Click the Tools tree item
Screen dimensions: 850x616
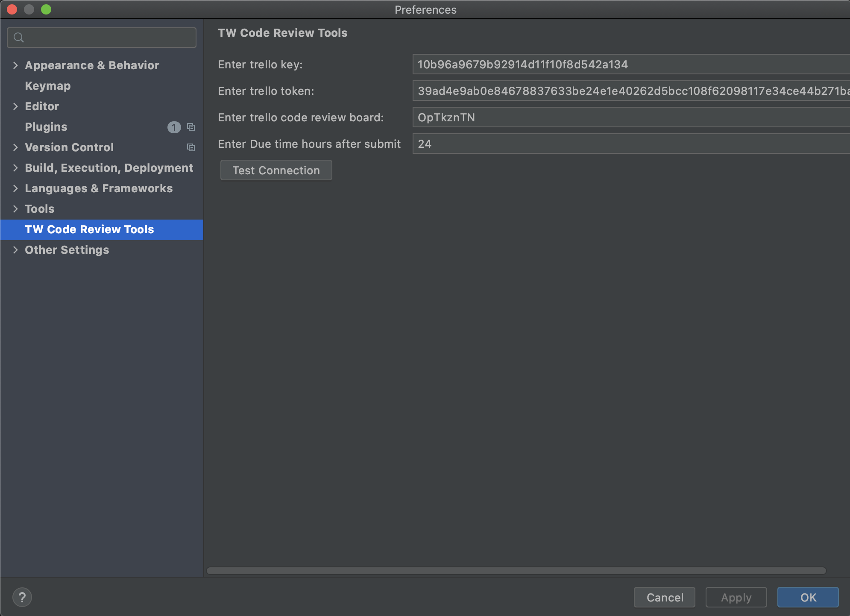(x=40, y=208)
